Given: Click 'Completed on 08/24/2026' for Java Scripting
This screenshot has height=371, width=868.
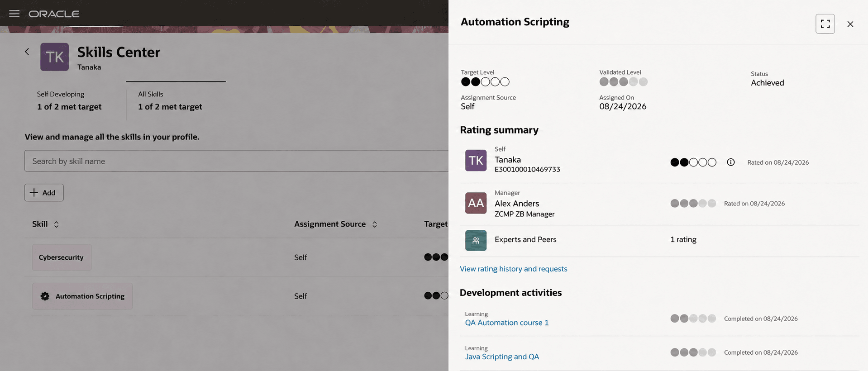Looking at the screenshot, I should click(x=761, y=352).
